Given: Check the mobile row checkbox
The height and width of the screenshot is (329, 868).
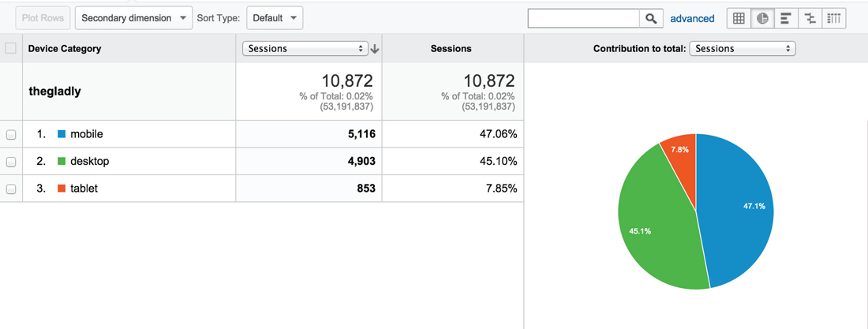Looking at the screenshot, I should [11, 135].
